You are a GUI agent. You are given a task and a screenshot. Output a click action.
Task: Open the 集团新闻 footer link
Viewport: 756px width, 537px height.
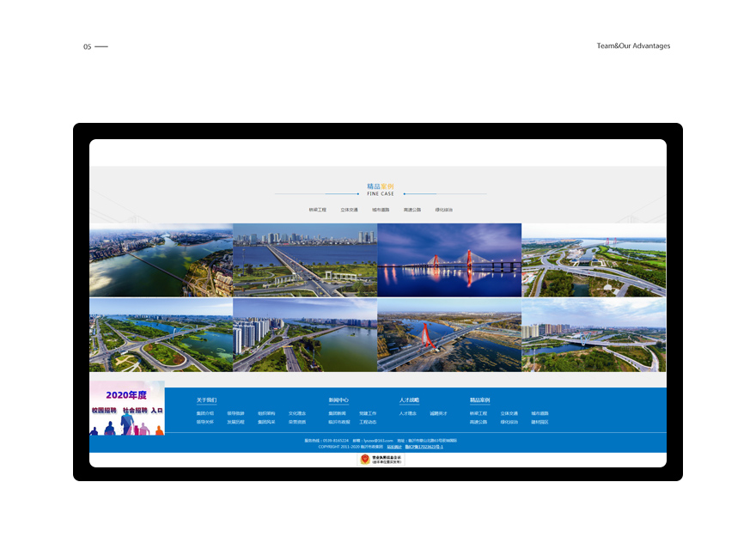click(337, 413)
